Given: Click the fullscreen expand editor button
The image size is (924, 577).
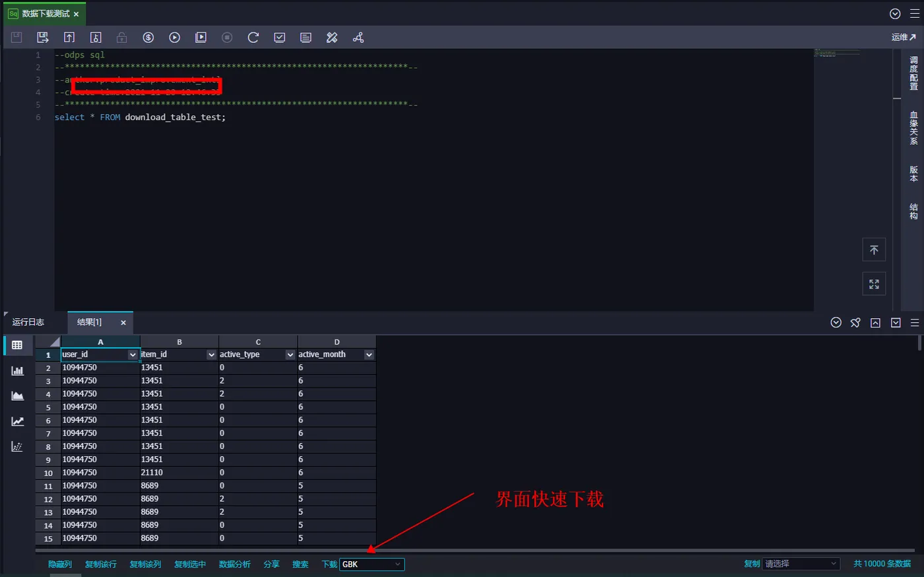Looking at the screenshot, I should pos(874,284).
